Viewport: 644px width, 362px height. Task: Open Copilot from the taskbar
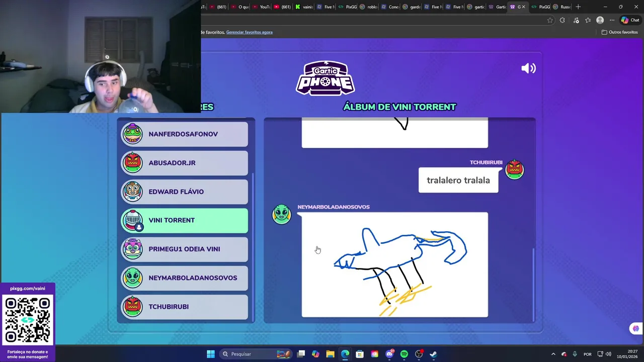pyautogui.click(x=315, y=354)
